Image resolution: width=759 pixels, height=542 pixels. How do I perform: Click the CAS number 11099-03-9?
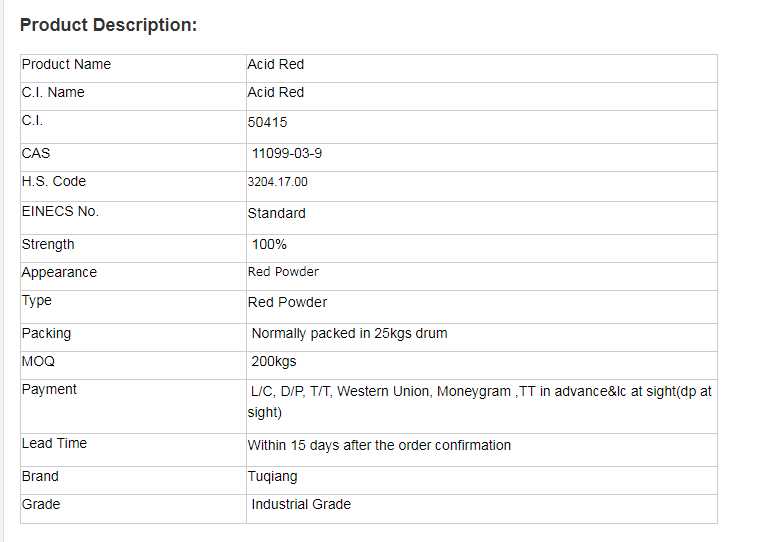(287, 154)
